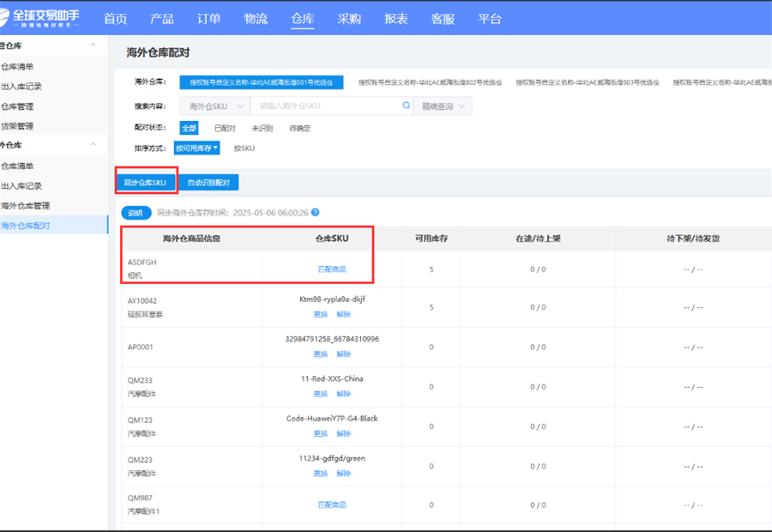Open the 首页 menu
This screenshot has height=532, width=772.
(x=116, y=19)
